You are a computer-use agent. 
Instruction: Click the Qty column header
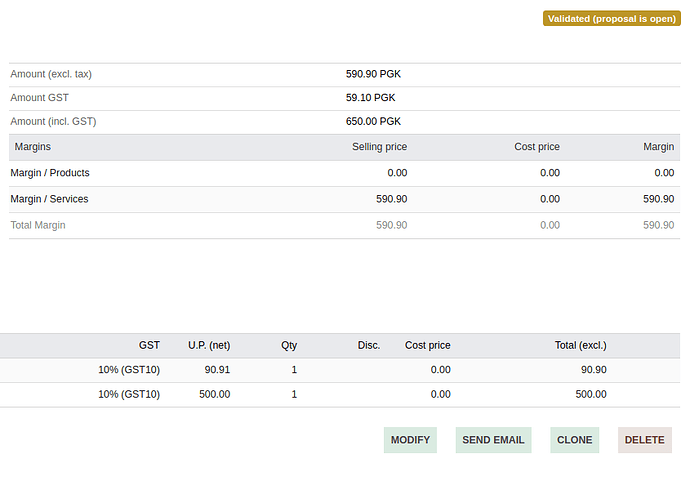(x=288, y=345)
